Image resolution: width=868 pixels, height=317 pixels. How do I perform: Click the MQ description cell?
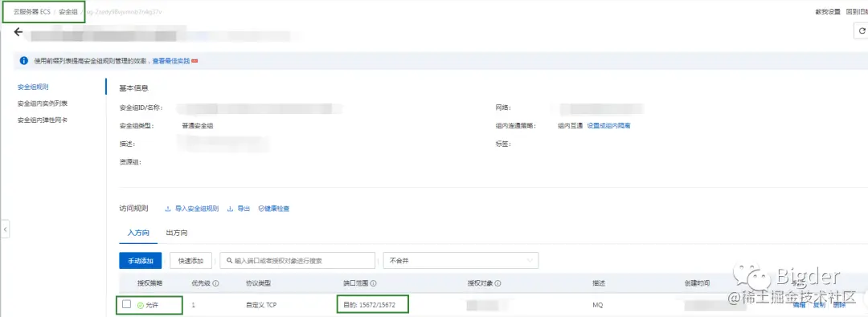597,305
